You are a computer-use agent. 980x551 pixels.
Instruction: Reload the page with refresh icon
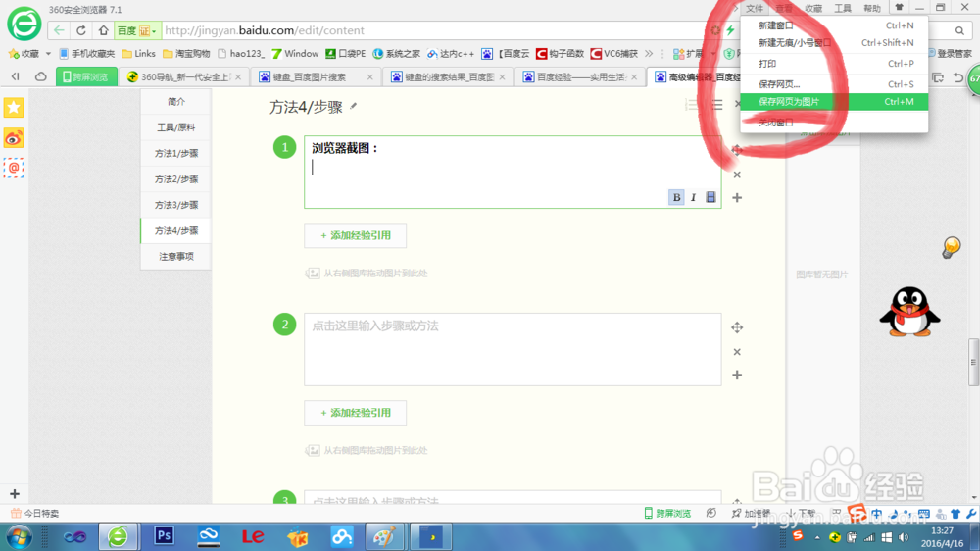pyautogui.click(x=81, y=30)
